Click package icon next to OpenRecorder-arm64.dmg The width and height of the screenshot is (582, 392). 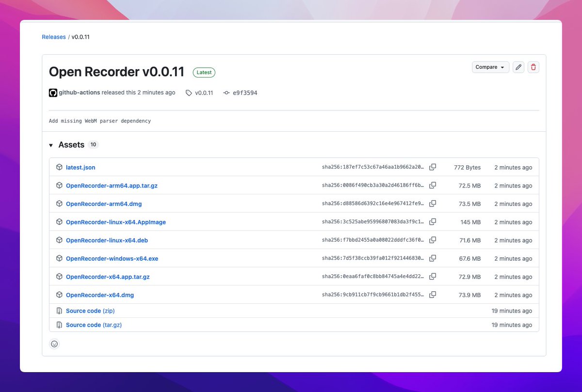coord(59,204)
